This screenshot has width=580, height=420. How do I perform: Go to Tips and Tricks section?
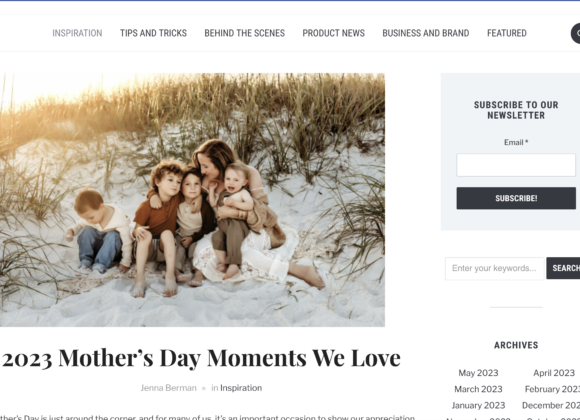(x=153, y=33)
